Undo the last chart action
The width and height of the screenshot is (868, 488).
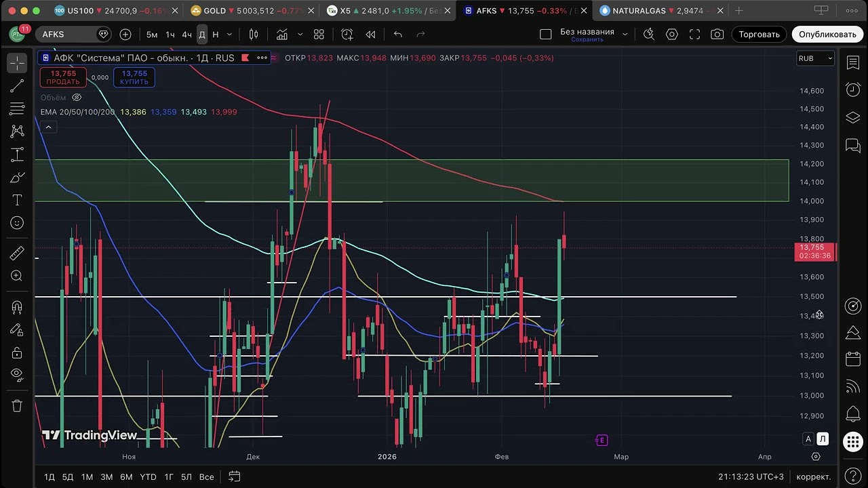tap(398, 35)
